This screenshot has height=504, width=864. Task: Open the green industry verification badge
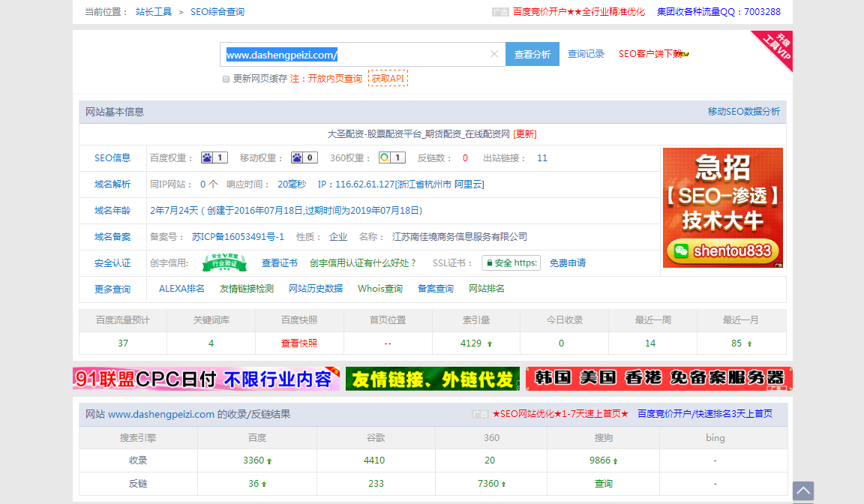click(224, 262)
